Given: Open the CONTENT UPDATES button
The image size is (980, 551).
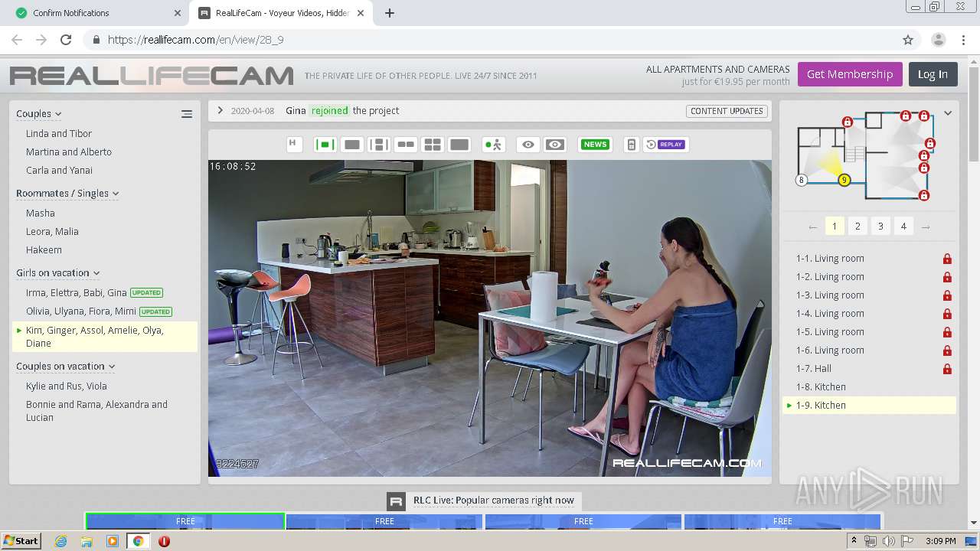Looking at the screenshot, I should point(727,111).
